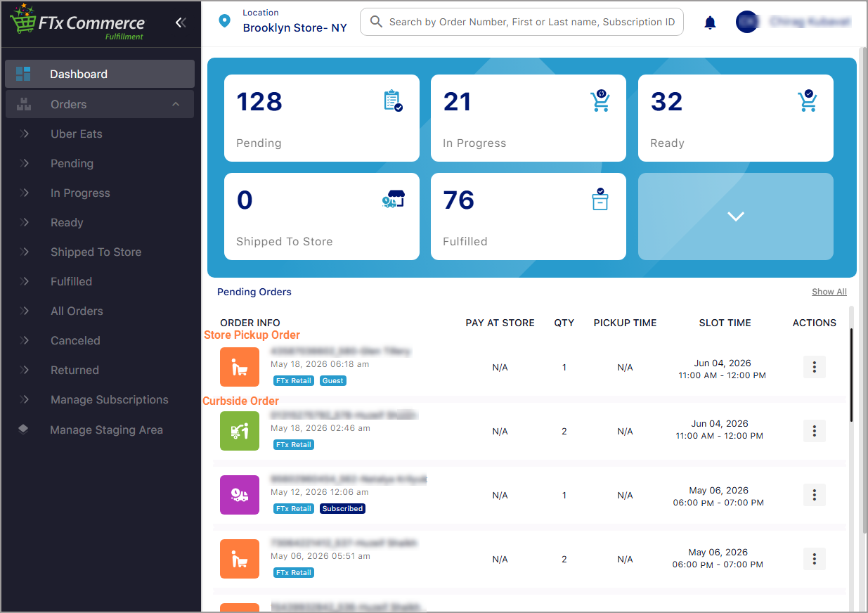Click FTx Retail tag on curbside order
This screenshot has height=613, width=868.
coord(294,445)
